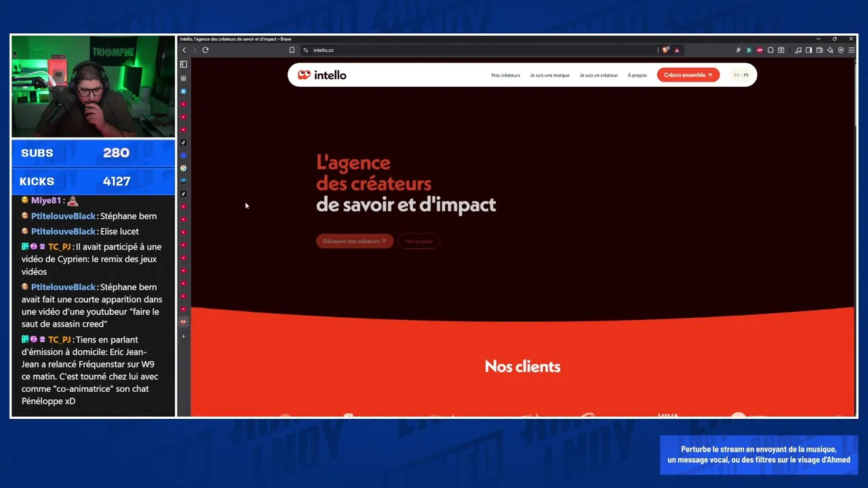The width and height of the screenshot is (868, 488).
Task: Click the intello logo in the header
Action: point(322,75)
